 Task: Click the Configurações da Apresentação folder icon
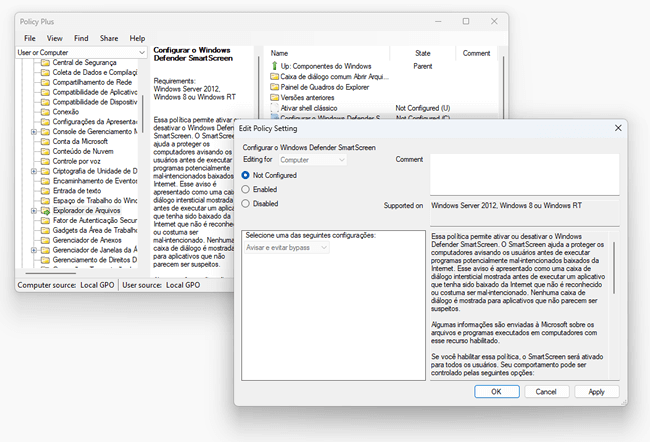point(46,122)
